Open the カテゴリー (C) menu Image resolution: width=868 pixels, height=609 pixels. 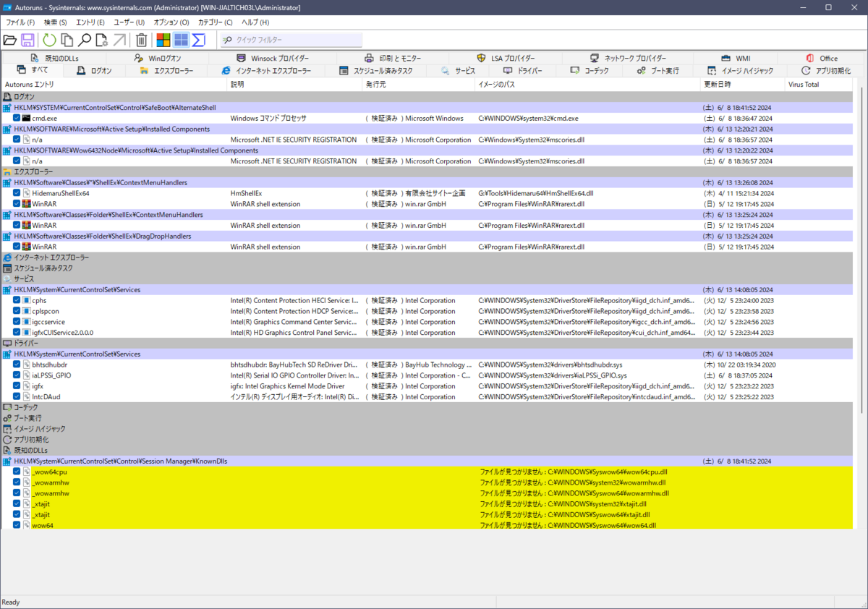point(216,22)
